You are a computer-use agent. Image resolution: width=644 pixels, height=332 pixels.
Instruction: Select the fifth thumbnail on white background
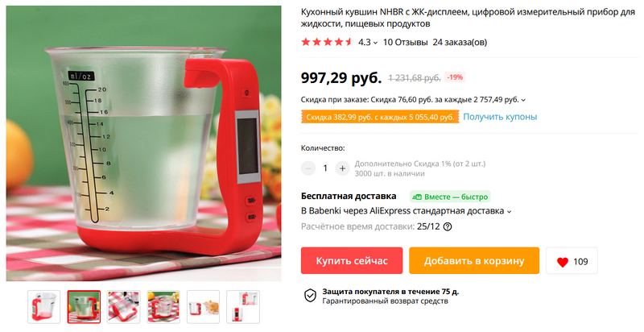point(204,306)
